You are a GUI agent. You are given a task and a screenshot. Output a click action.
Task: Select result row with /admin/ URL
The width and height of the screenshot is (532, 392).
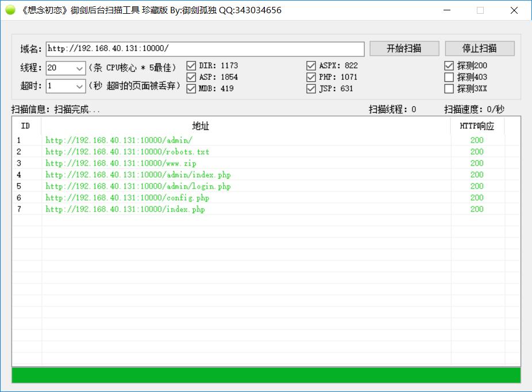(x=265, y=140)
